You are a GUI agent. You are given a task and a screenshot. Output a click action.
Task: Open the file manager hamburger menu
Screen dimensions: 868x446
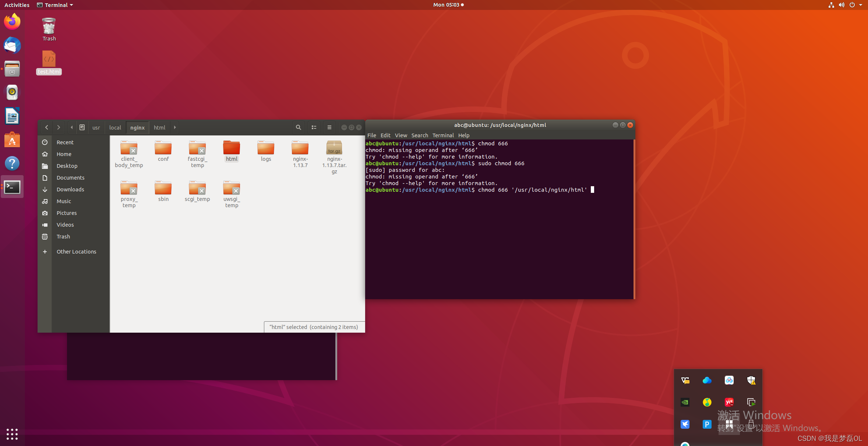click(329, 127)
